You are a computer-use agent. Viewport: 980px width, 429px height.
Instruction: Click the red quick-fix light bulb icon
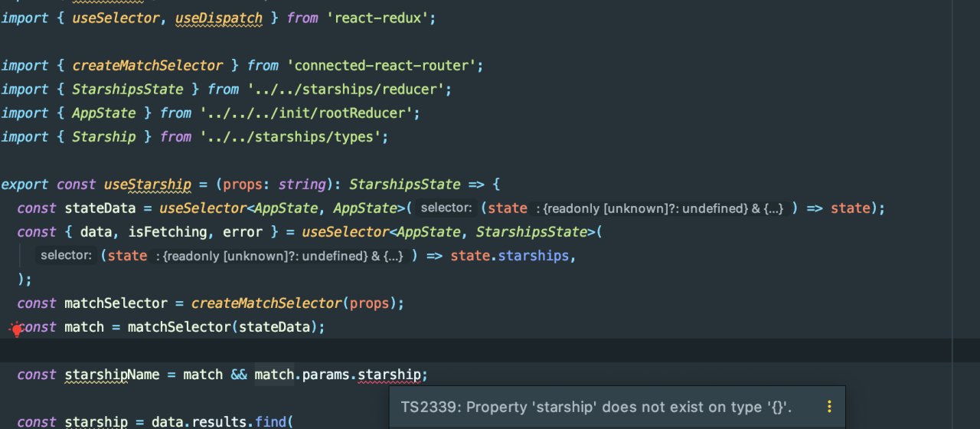tap(16, 329)
